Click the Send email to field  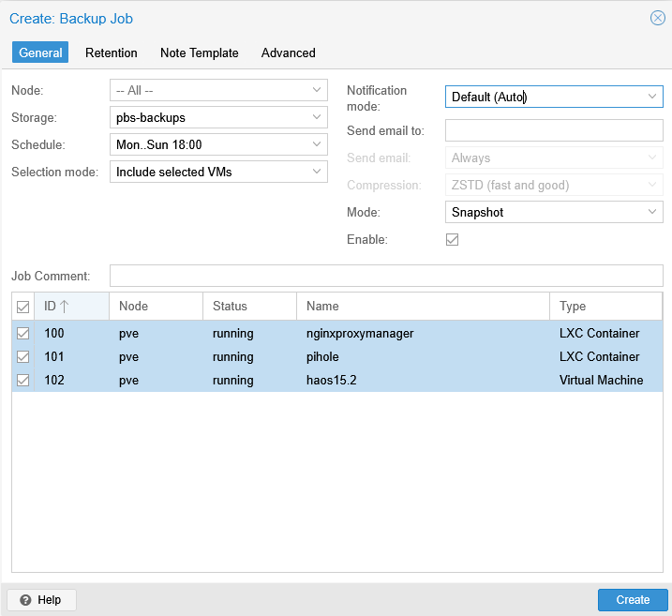[x=554, y=130]
